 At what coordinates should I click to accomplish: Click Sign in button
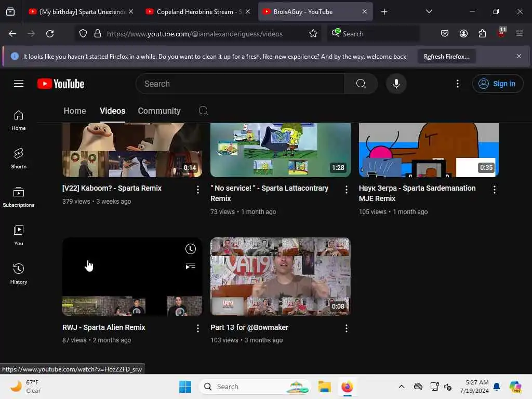click(497, 84)
